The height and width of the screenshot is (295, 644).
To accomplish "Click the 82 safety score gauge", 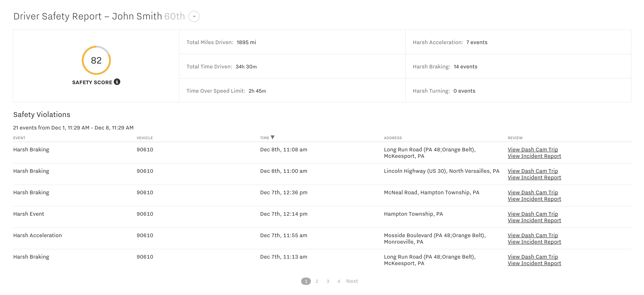I will [x=96, y=60].
